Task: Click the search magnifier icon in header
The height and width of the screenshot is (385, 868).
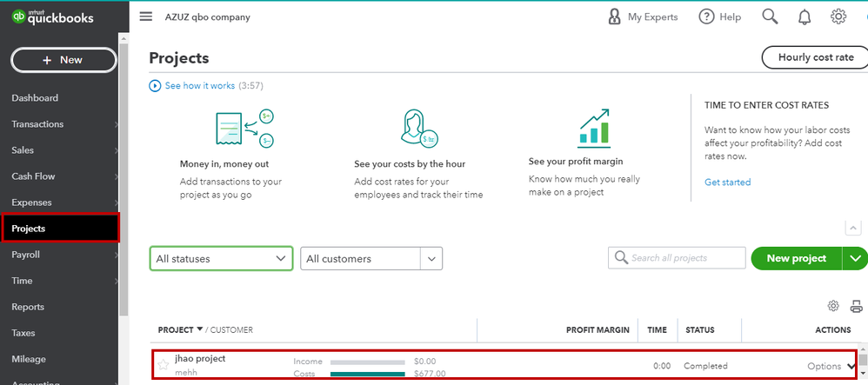Action: coord(770,17)
